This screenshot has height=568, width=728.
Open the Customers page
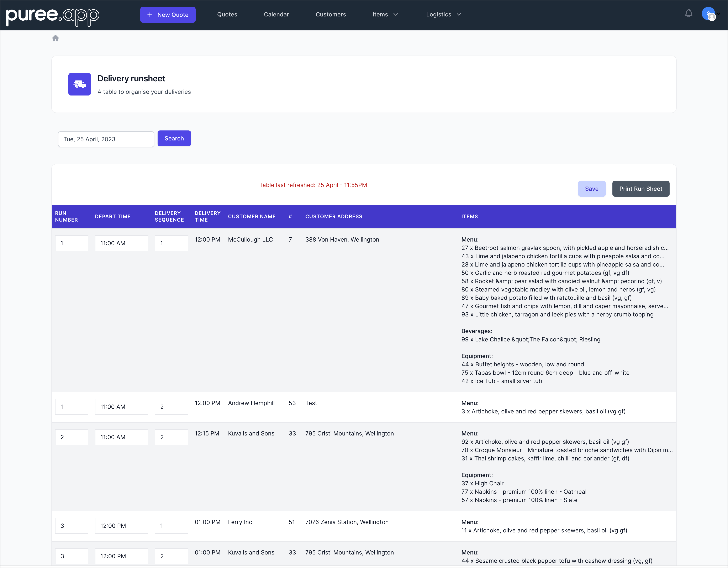(x=331, y=14)
